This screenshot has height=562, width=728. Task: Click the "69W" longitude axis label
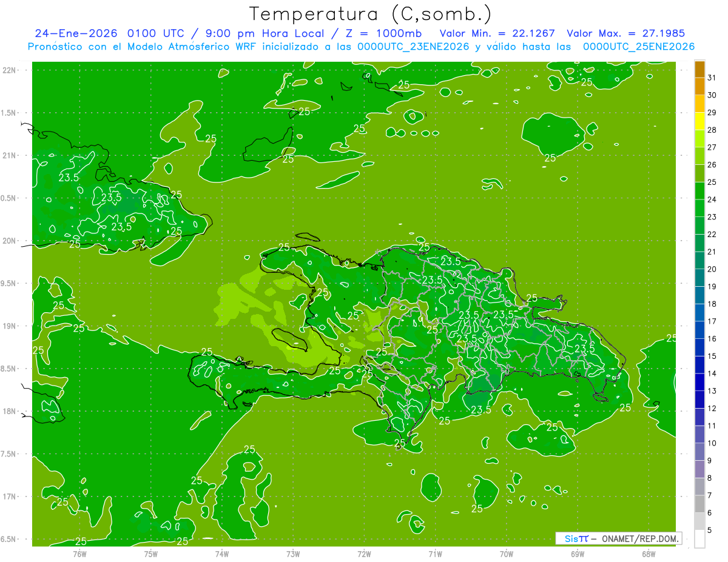click(578, 554)
